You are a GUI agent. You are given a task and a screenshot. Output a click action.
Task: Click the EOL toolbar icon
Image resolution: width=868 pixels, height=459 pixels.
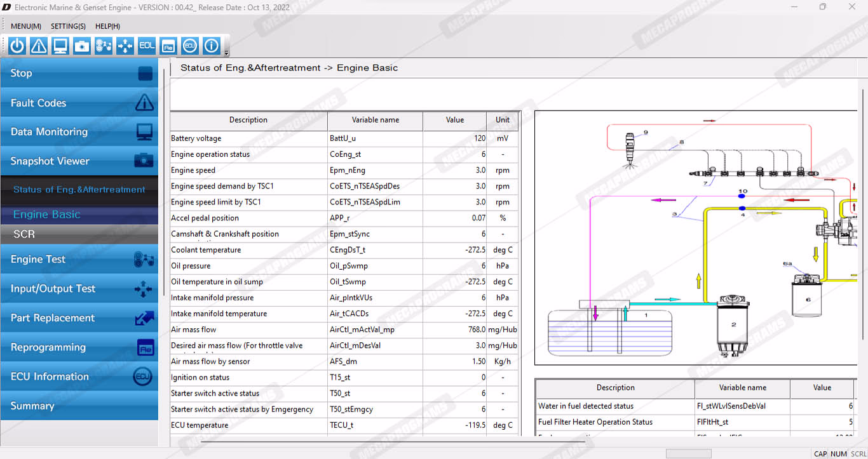147,46
